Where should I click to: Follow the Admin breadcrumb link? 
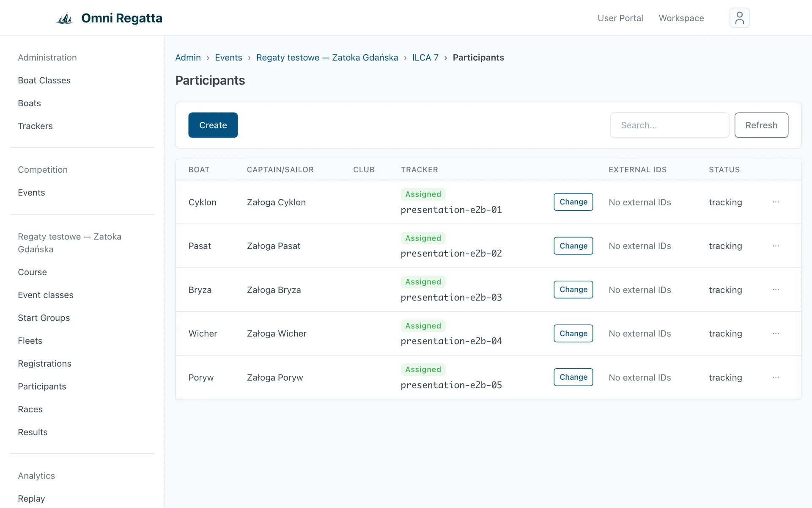click(188, 58)
